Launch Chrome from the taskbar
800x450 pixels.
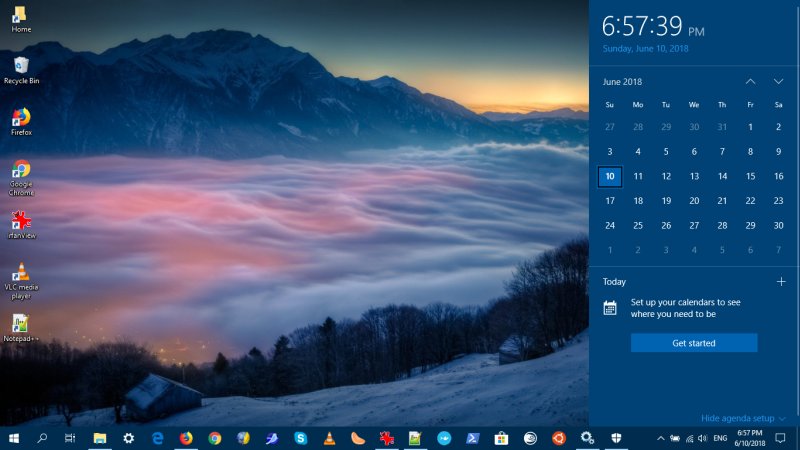(215, 438)
